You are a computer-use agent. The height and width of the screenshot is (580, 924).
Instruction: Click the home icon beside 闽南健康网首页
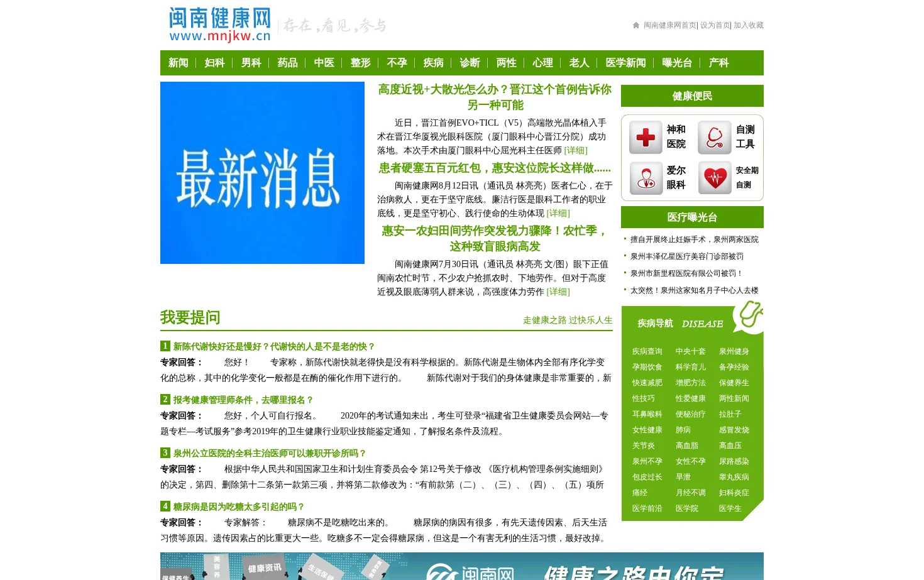click(636, 25)
